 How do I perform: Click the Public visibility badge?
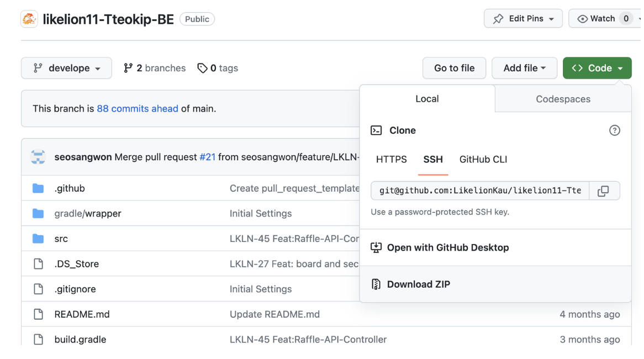pos(197,19)
